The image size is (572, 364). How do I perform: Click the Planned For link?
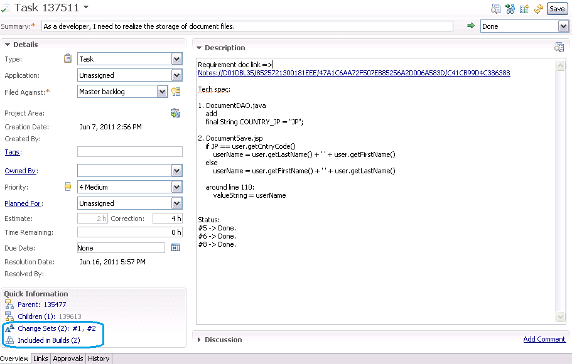tap(23, 203)
